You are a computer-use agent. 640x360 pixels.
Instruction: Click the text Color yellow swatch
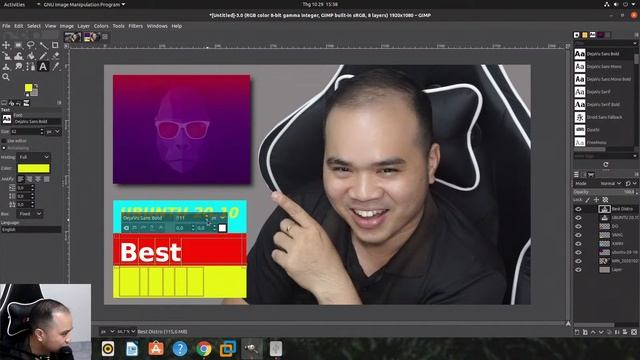tap(33, 168)
